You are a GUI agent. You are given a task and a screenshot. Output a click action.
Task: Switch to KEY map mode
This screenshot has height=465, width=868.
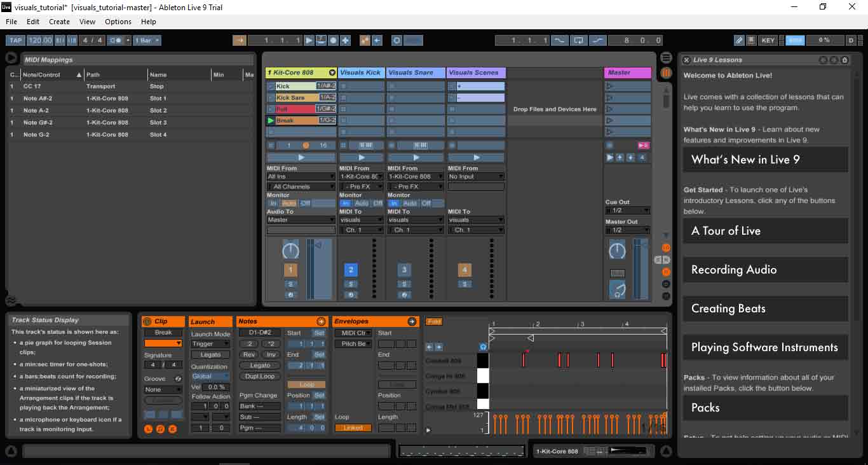pyautogui.click(x=768, y=40)
